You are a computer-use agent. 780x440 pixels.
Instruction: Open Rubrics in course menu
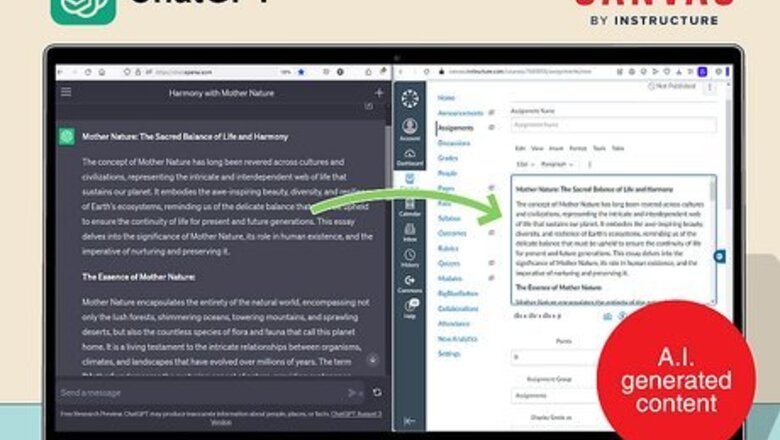(448, 248)
